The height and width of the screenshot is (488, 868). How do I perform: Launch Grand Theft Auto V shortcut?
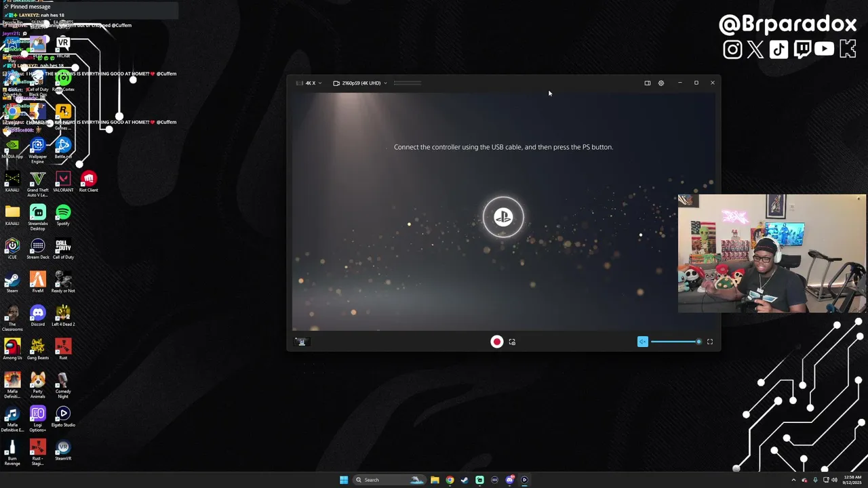[38, 184]
